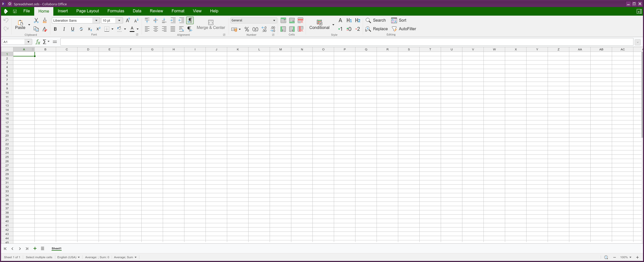The width and height of the screenshot is (644, 262).
Task: Click the font color swatch button
Action: point(132,29)
